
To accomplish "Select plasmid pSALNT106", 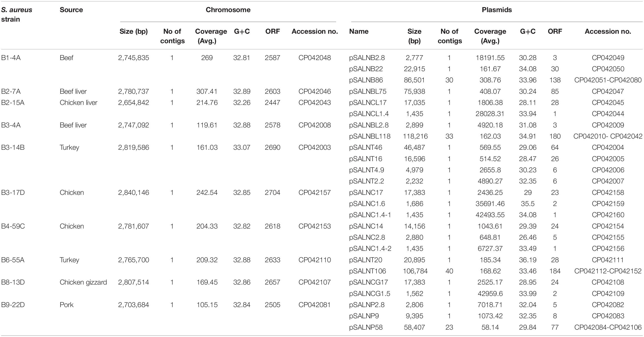I will click(367, 271).
